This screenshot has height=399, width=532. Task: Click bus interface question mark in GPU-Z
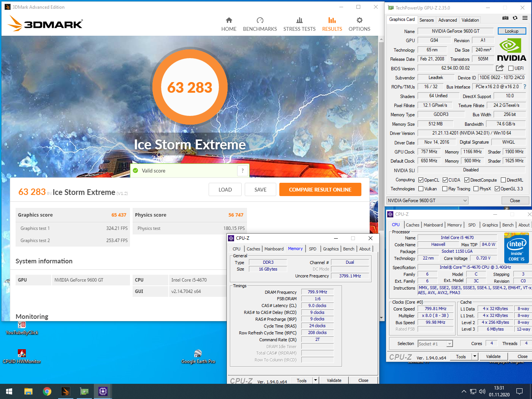tap(525, 87)
